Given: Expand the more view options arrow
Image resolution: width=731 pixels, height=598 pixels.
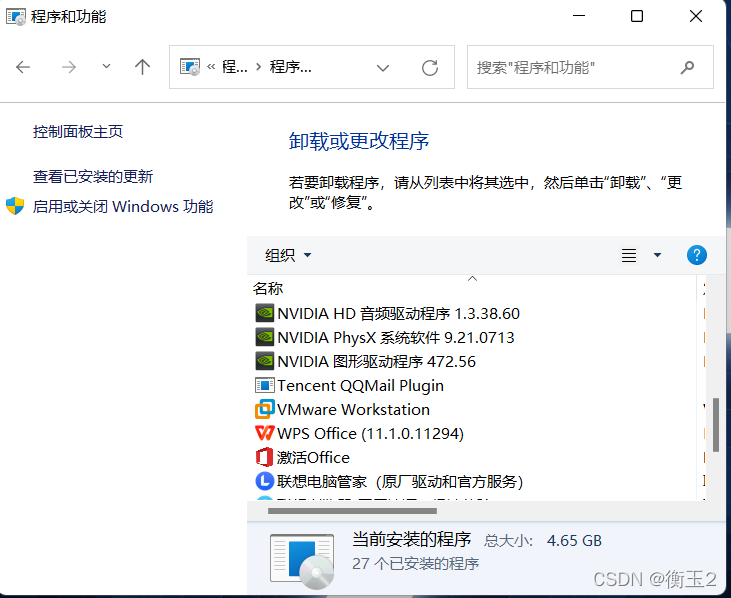Looking at the screenshot, I should 657,255.
